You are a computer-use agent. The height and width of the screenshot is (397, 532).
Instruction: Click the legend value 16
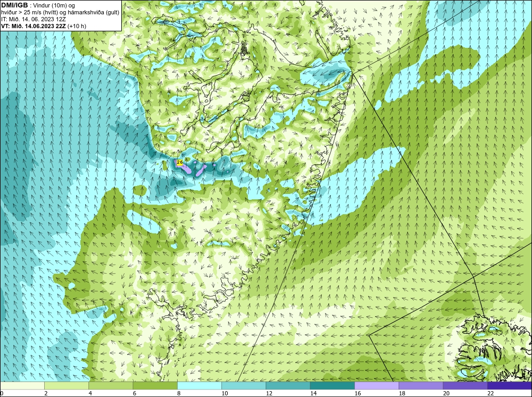tap(358, 393)
